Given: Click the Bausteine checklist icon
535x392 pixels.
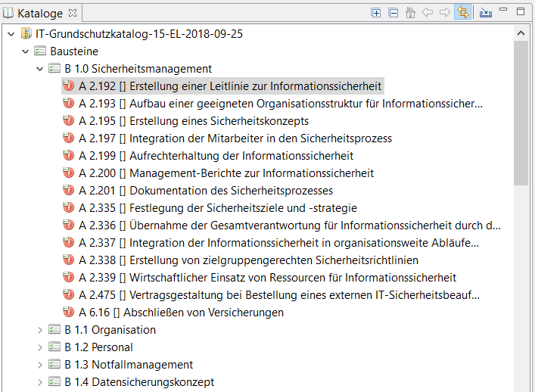Looking at the screenshot, I should [x=40, y=51].
